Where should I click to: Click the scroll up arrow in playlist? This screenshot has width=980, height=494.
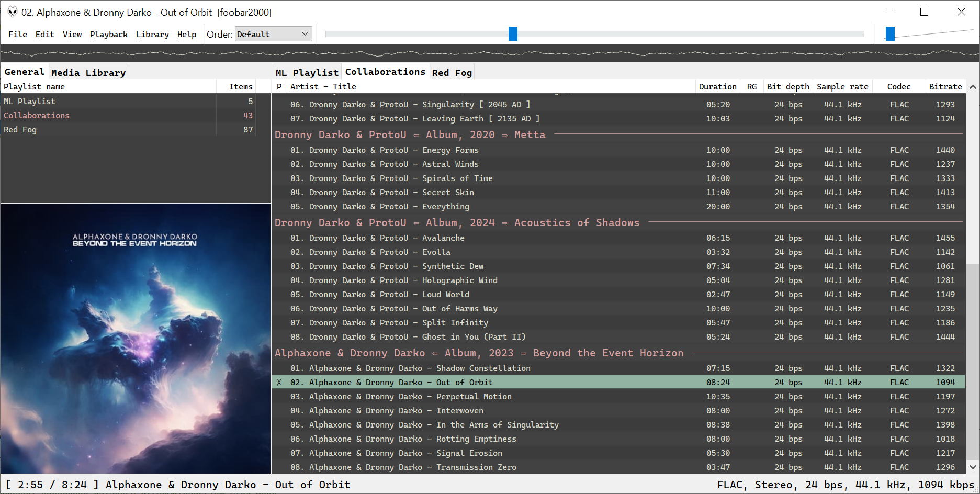[x=973, y=87]
